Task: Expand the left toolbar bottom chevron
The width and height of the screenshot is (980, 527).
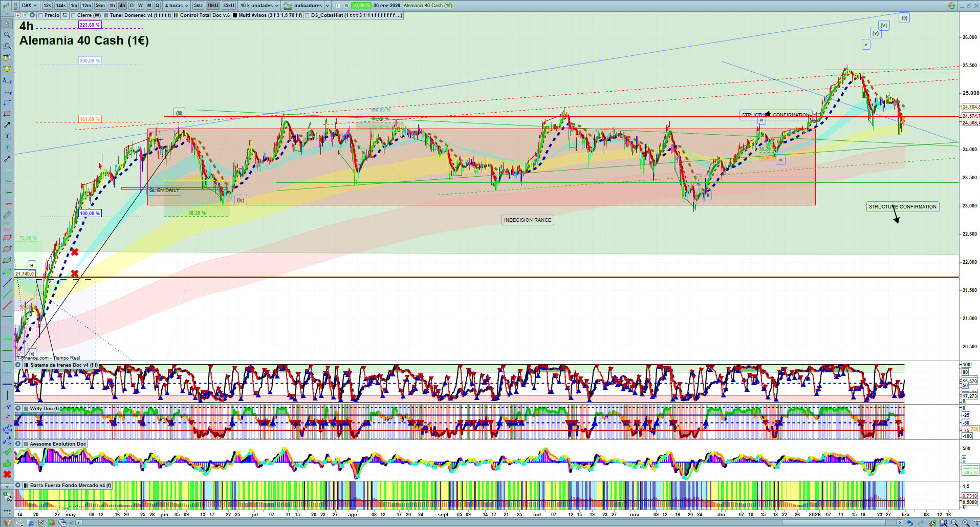Action: pyautogui.click(x=7, y=486)
